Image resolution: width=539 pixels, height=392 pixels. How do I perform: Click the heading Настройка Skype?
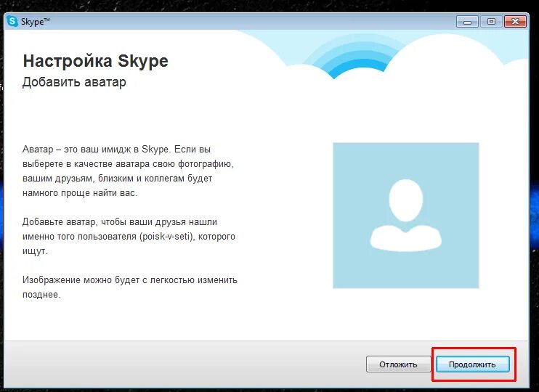coord(96,61)
